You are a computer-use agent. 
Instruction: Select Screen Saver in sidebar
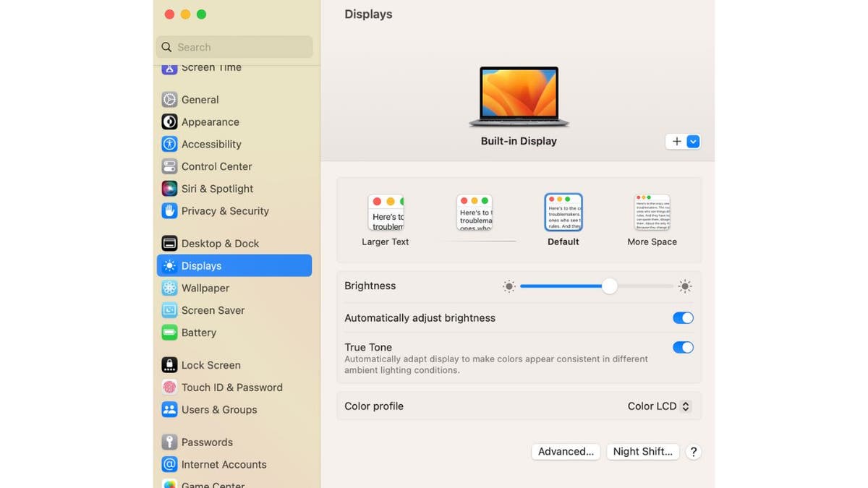click(234, 310)
